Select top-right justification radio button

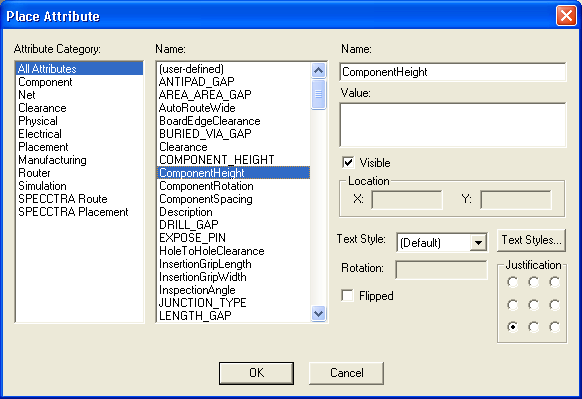click(555, 282)
